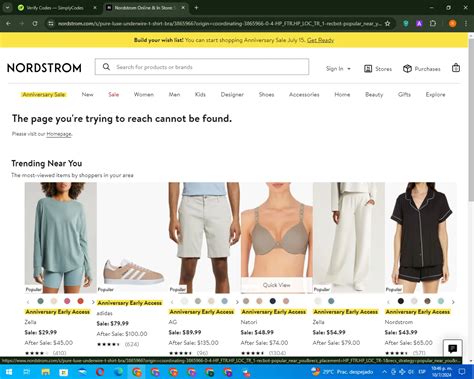474x379 pixels.
Task: Open Chrome three-dot menu
Action: click(x=466, y=23)
